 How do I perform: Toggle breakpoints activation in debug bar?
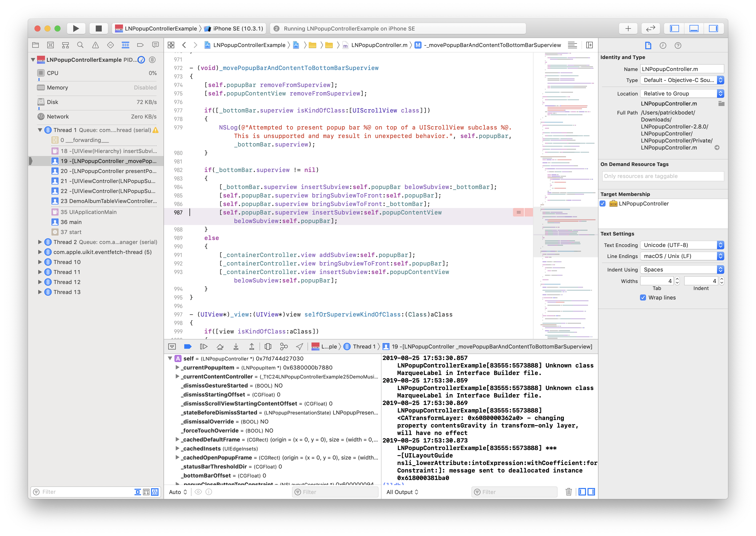[188, 346]
